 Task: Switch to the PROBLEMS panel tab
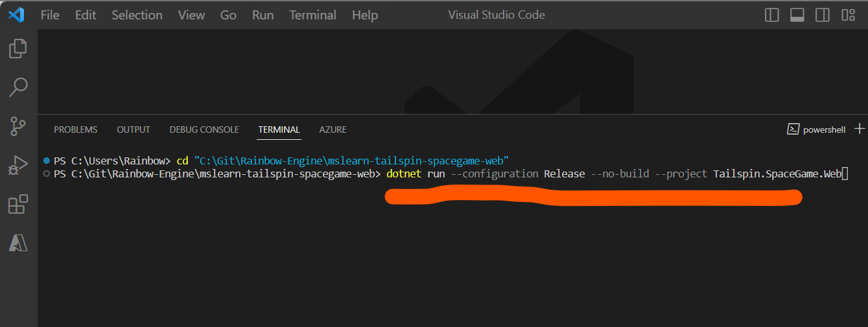pyautogui.click(x=75, y=130)
